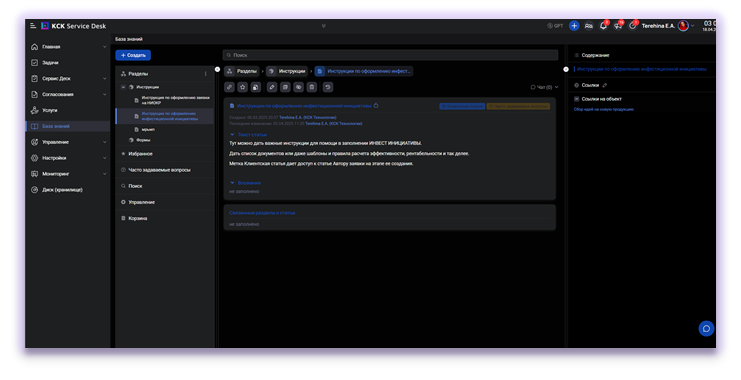Collapse the Инструкции tree node
The image size is (741, 380).
pyautogui.click(x=123, y=87)
